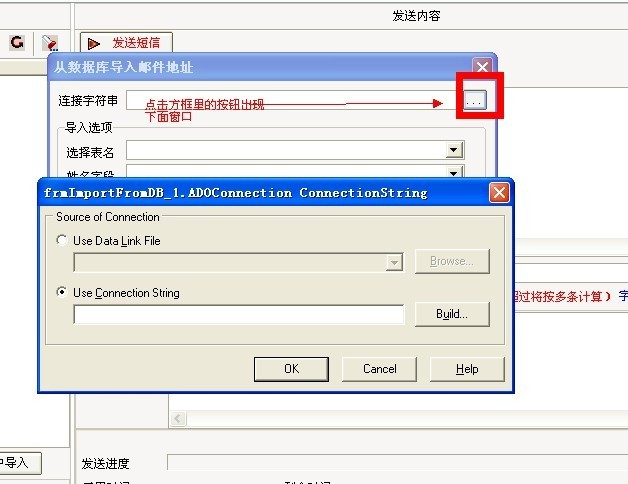
Task: Confirm with the OK button
Action: (291, 369)
